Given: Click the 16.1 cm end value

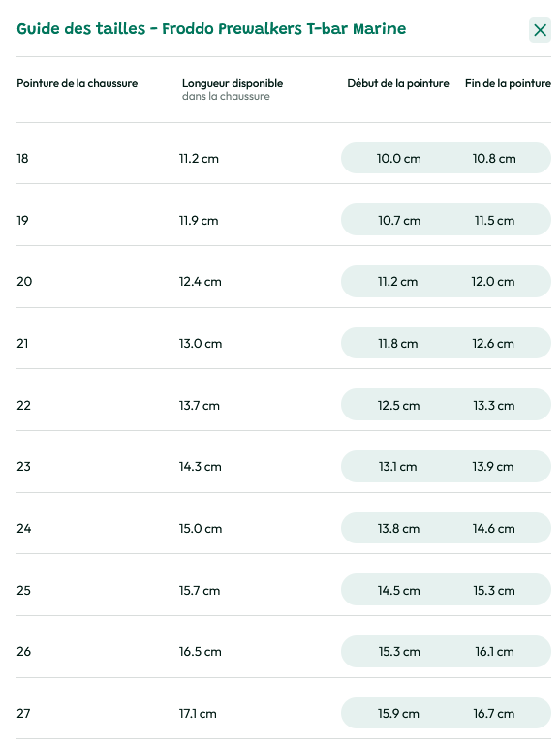Looking at the screenshot, I should click(494, 652).
